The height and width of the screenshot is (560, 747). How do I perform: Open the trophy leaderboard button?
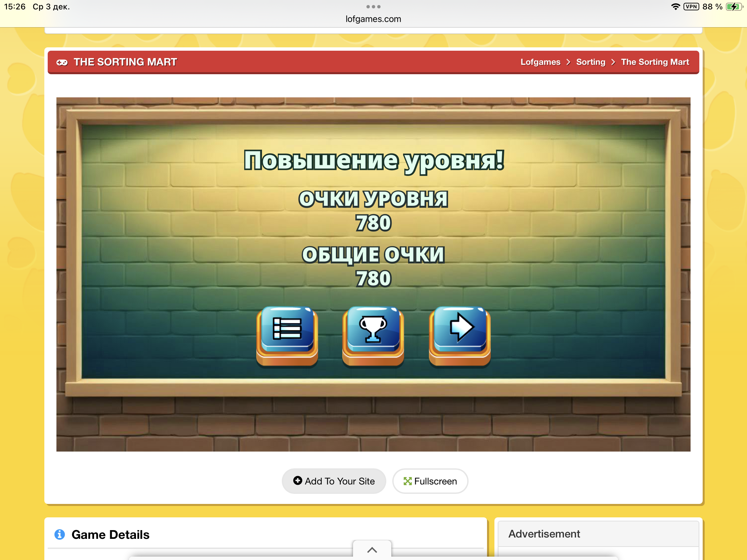click(373, 331)
